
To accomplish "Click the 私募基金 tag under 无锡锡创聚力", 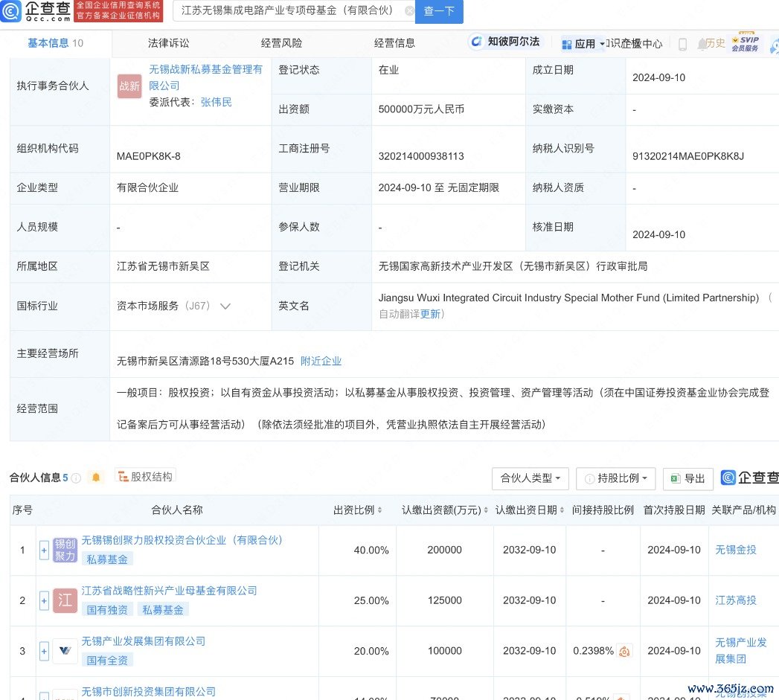I will point(107,559).
